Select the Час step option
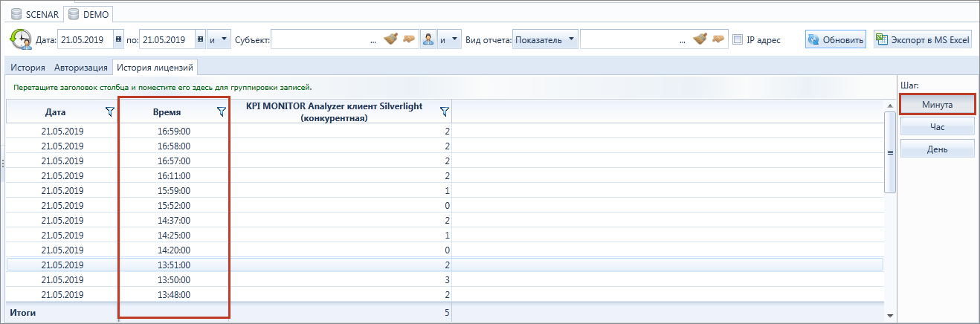Image resolution: width=980 pixels, height=324 pixels. (937, 127)
